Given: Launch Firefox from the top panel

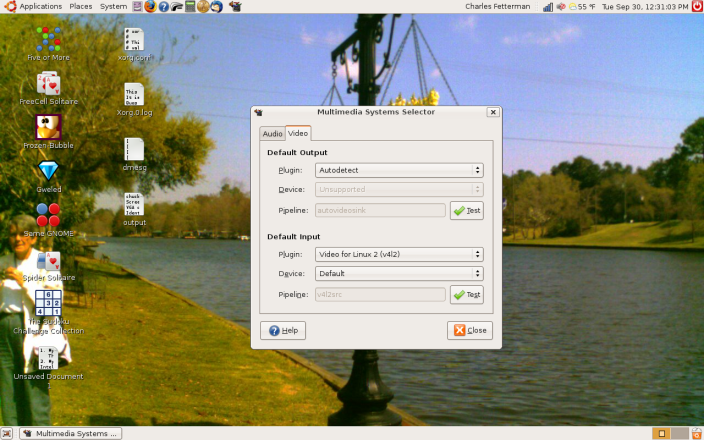Looking at the screenshot, I should pyautogui.click(x=150, y=6).
